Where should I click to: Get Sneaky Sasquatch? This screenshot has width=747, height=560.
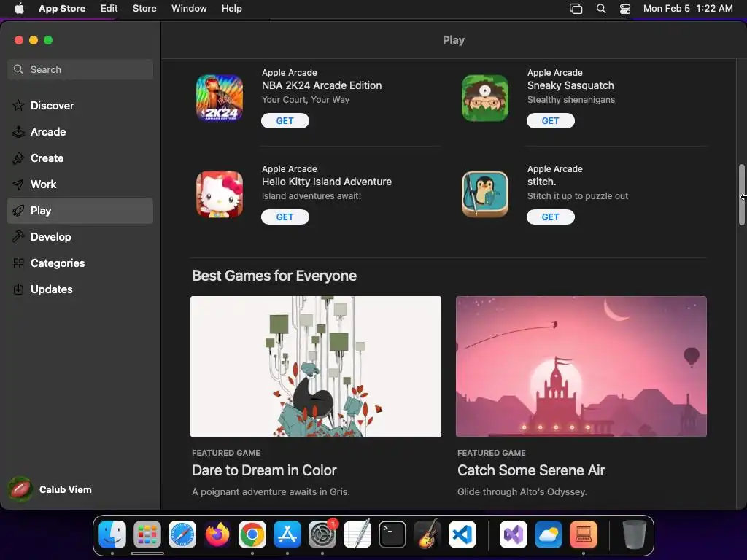[x=550, y=120]
